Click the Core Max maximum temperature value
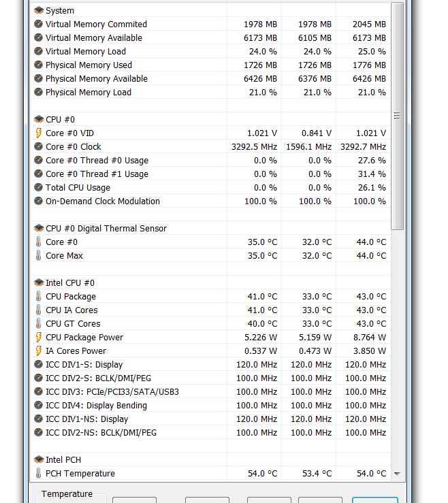Viewport: 448px width, 503px height. (371, 256)
